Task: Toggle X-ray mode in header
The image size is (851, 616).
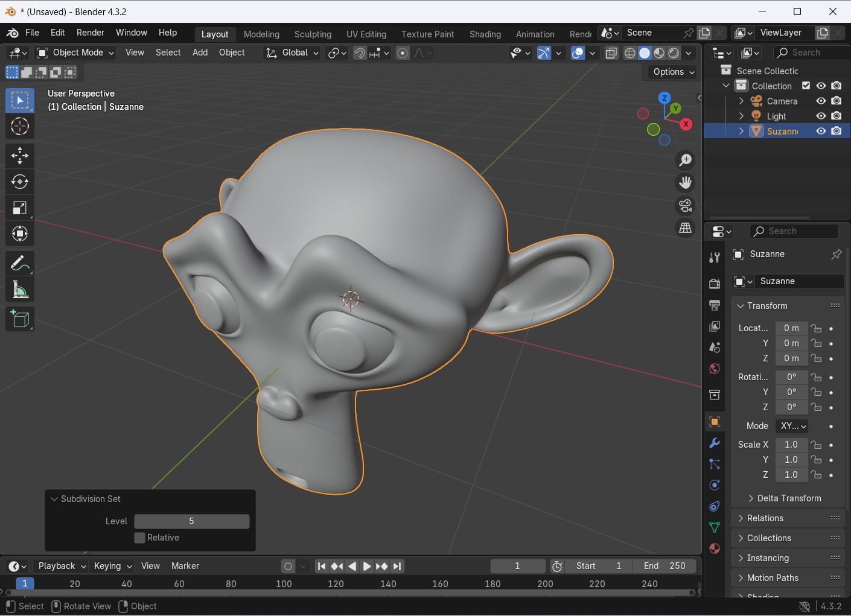Action: (x=611, y=53)
